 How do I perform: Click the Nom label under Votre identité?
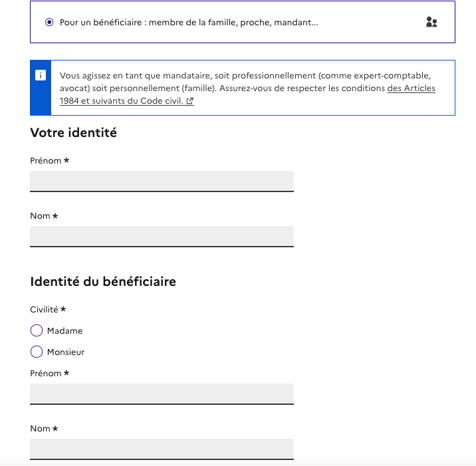pyautogui.click(x=41, y=216)
